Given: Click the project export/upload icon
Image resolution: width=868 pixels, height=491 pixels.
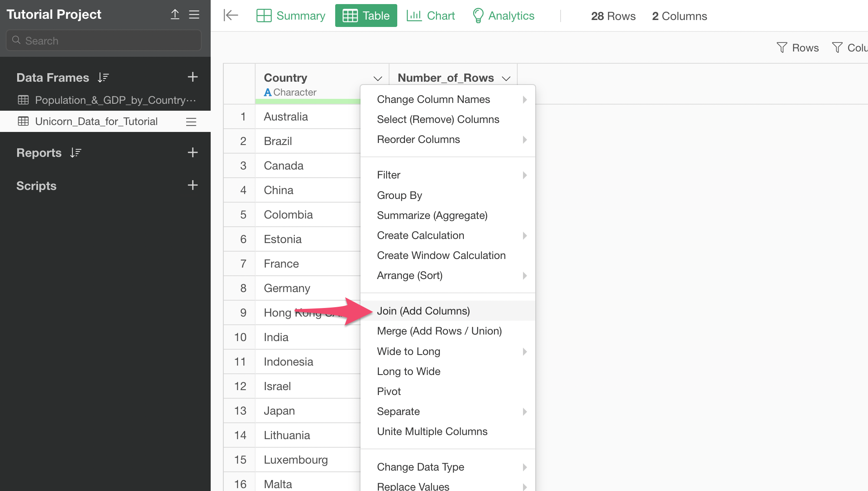Looking at the screenshot, I should (x=175, y=15).
